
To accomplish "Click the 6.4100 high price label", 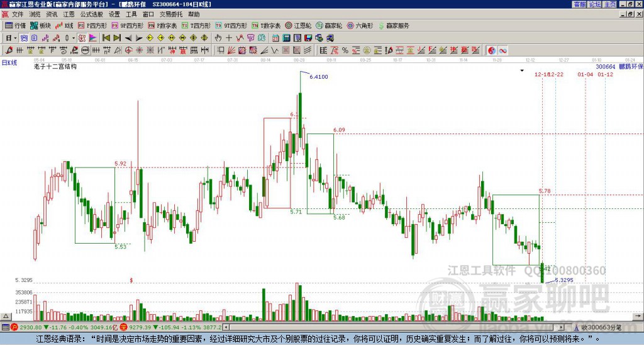I will coord(319,77).
